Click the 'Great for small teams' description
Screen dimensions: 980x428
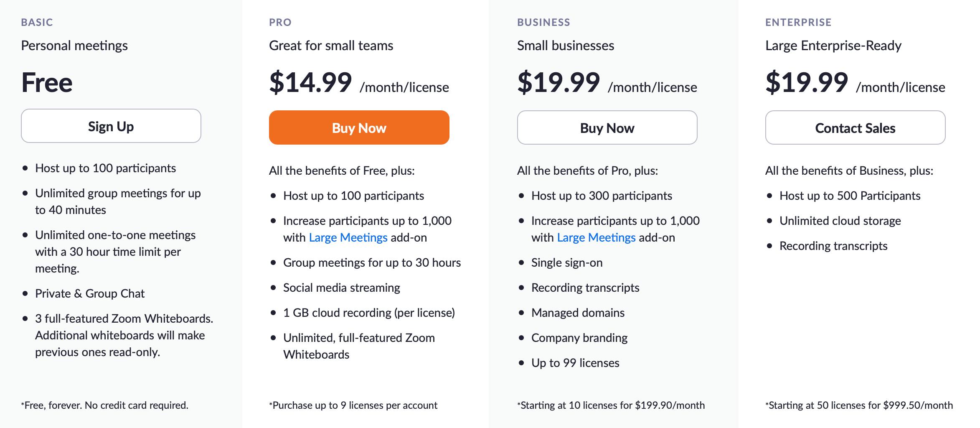point(331,46)
